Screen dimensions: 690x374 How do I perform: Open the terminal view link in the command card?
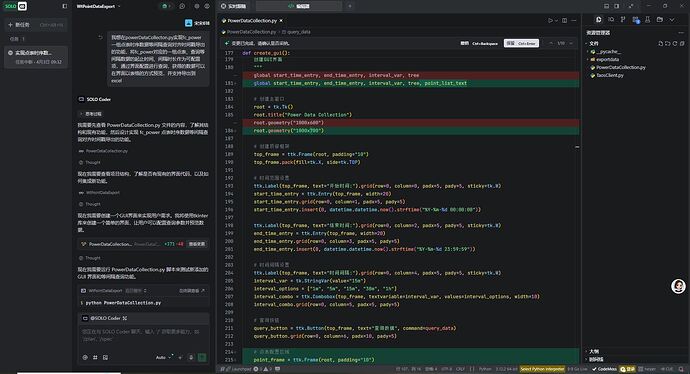[x=192, y=291]
